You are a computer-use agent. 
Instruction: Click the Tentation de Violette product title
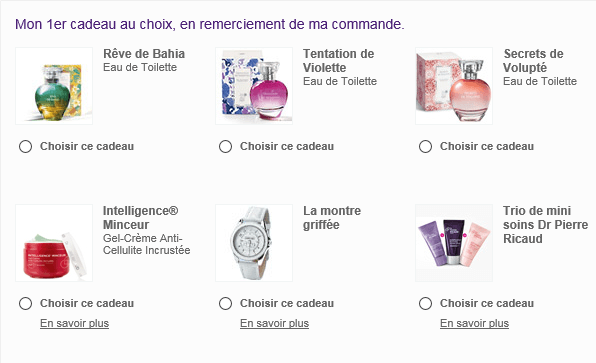point(338,60)
